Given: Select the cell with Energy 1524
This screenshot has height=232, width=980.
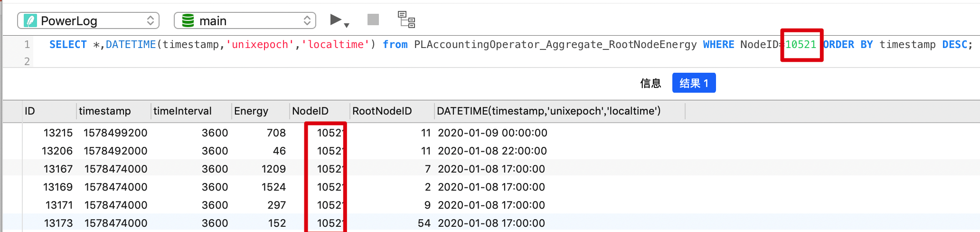Looking at the screenshot, I should (273, 187).
